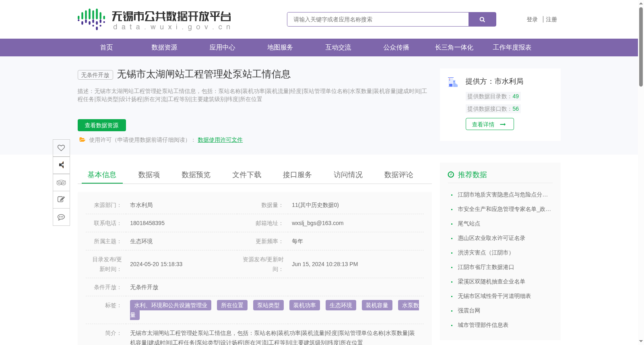
Task: Click the owl-eyes rating icon
Action: pyautogui.click(x=61, y=182)
